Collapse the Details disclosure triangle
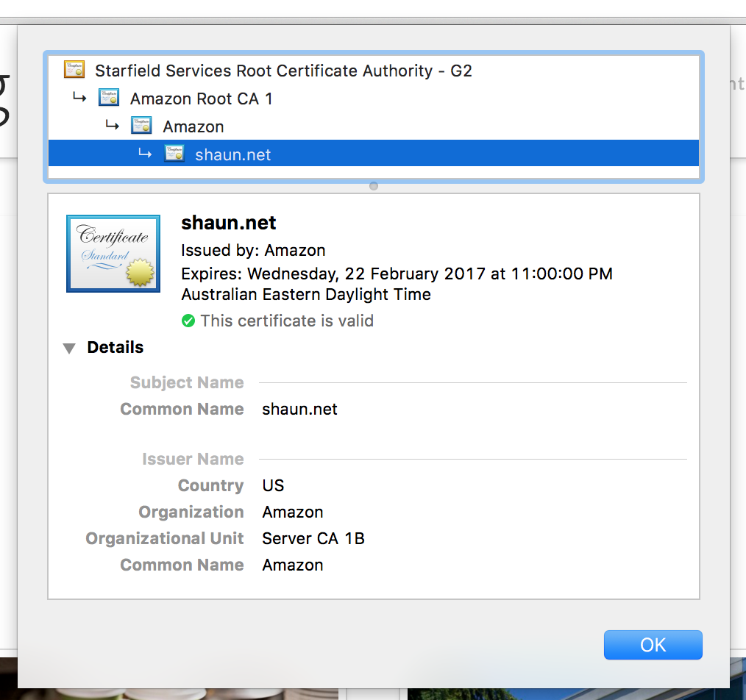This screenshot has width=746, height=700. pos(69,349)
